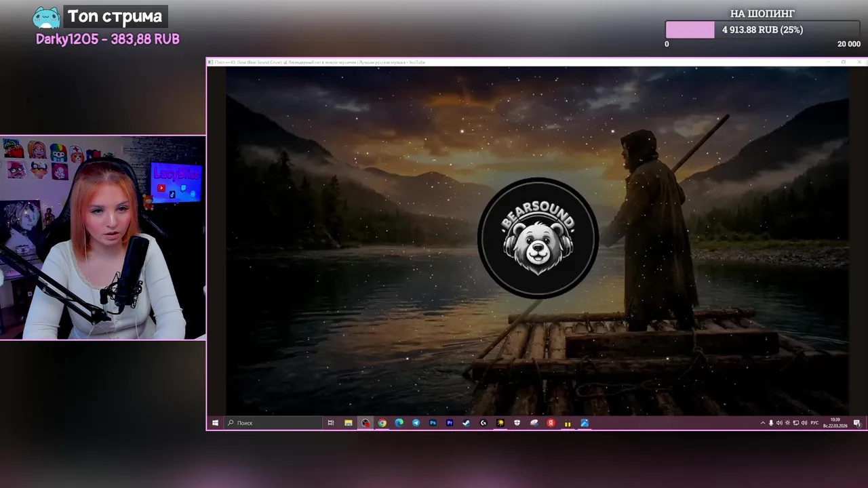Click the НА ШОПИНГ donation progress bar
Viewport: 868px width, 488px height.
[x=764, y=30]
